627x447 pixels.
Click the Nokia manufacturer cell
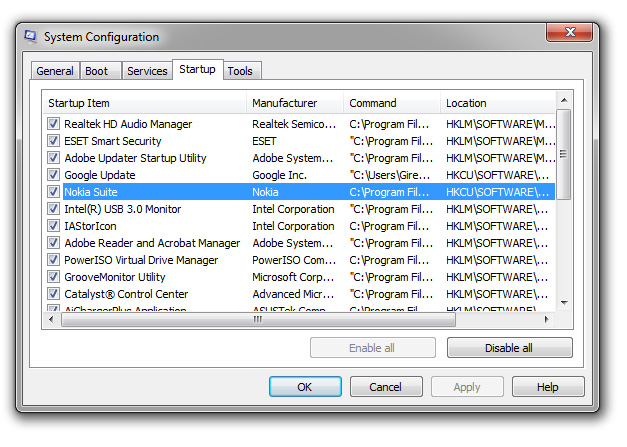pos(265,192)
